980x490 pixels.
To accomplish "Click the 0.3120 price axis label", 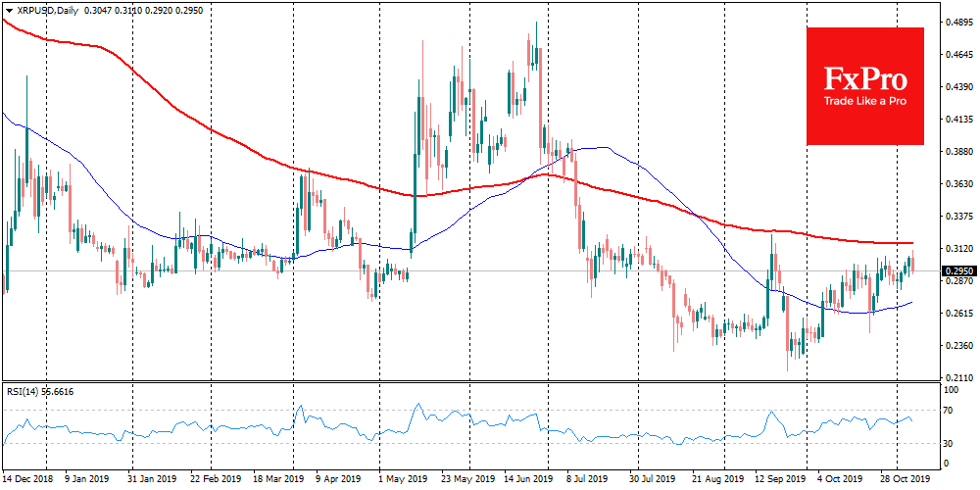I will [956, 249].
